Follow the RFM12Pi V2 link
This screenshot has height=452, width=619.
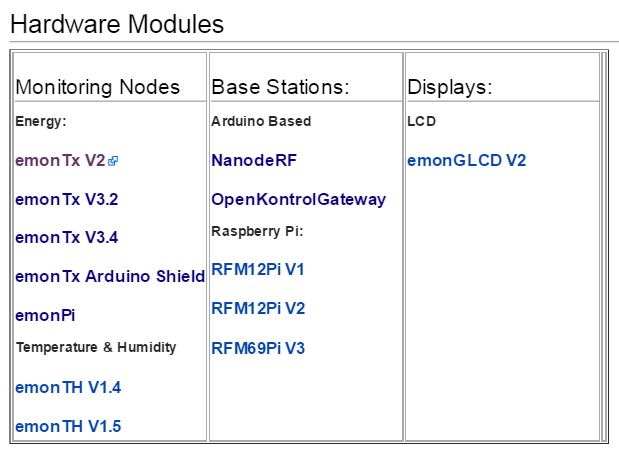tap(258, 308)
